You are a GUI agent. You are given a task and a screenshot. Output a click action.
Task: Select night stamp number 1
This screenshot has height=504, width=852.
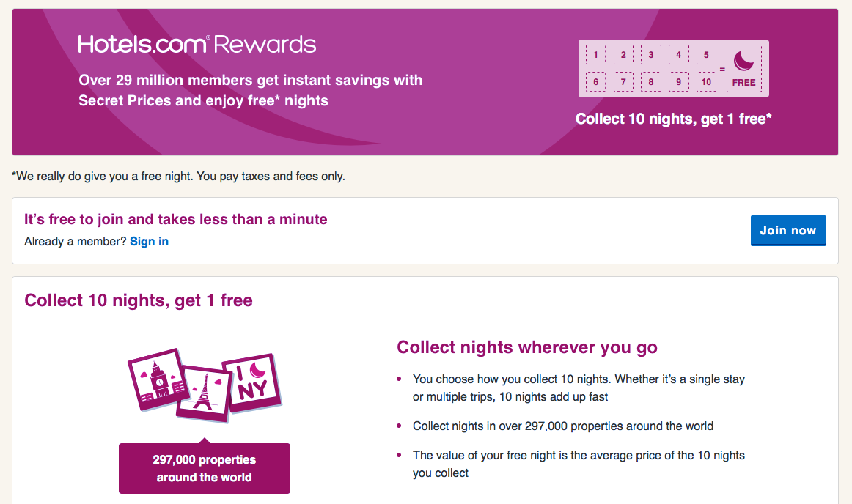click(595, 54)
